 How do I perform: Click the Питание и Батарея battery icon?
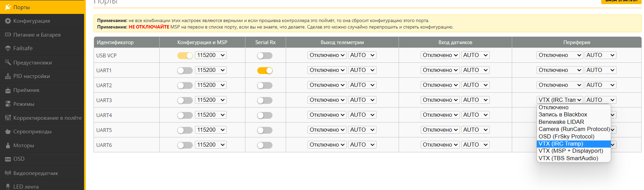(x=8, y=35)
